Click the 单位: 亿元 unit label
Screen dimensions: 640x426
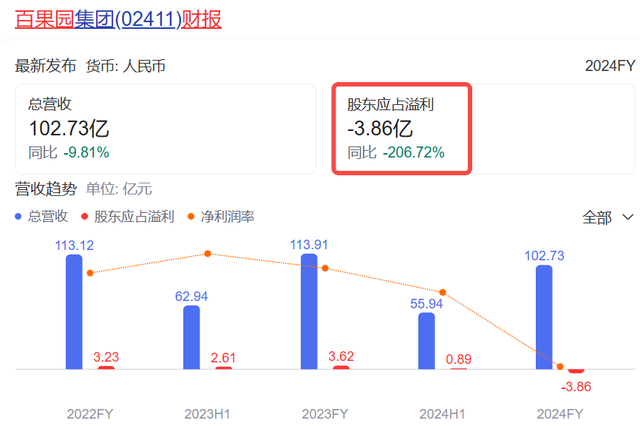pyautogui.click(x=119, y=189)
